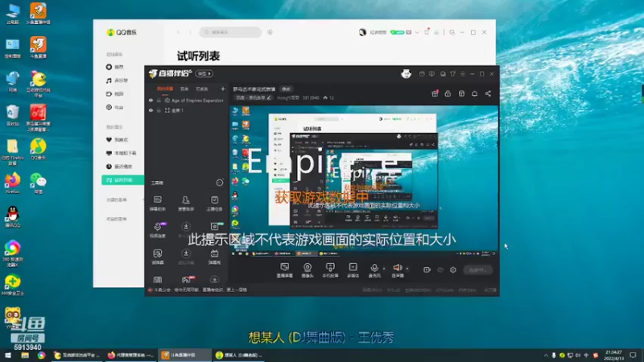Click the share icon in streaming app
Screen dimensions: 644x362
488,93
